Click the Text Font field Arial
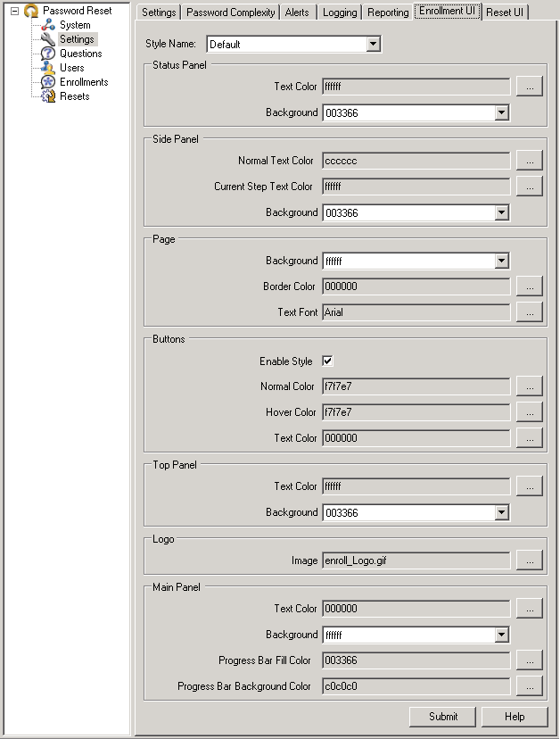This screenshot has width=560, height=739. pos(416,312)
